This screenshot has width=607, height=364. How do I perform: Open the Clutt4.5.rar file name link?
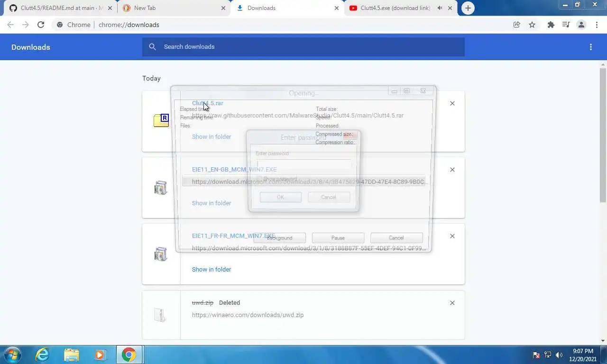pyautogui.click(x=207, y=103)
